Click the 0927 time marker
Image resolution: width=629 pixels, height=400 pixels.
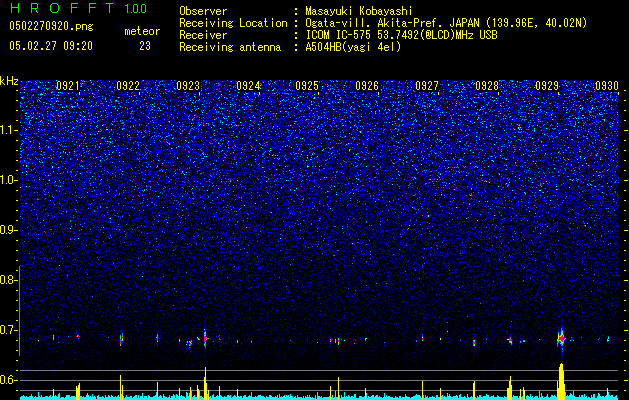pos(427,86)
